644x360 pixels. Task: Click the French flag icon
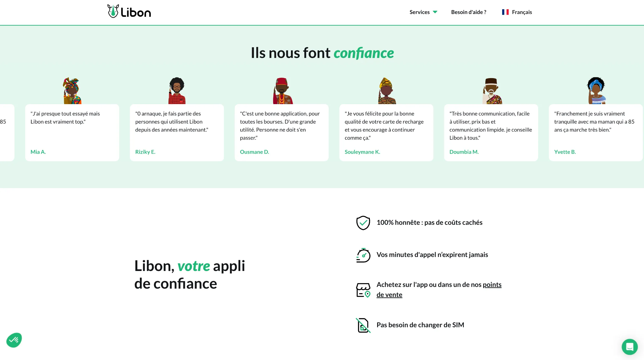(x=505, y=12)
